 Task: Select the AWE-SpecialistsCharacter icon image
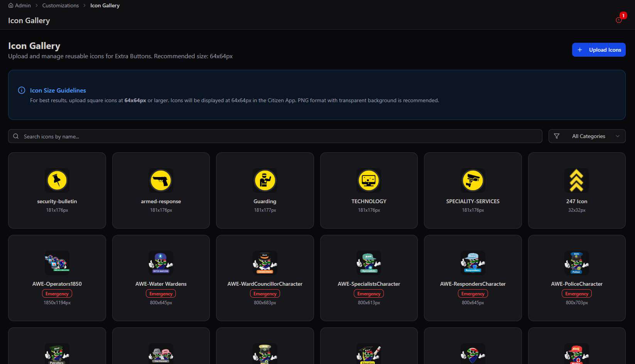click(x=369, y=263)
